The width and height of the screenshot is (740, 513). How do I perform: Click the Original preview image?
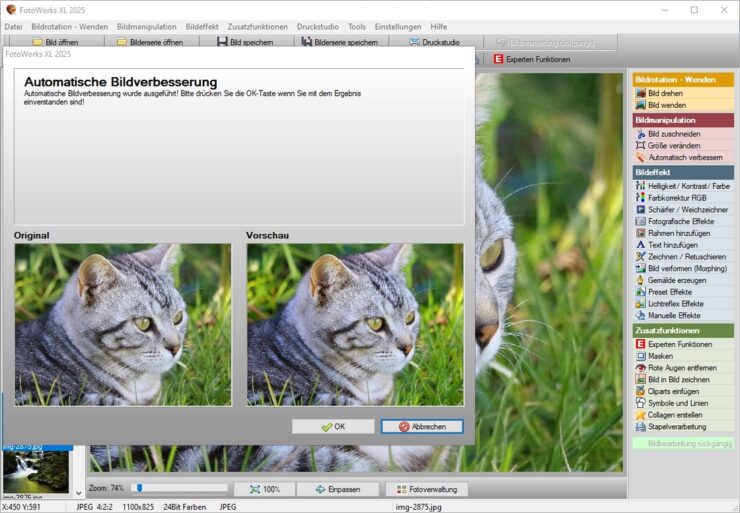coord(123,325)
